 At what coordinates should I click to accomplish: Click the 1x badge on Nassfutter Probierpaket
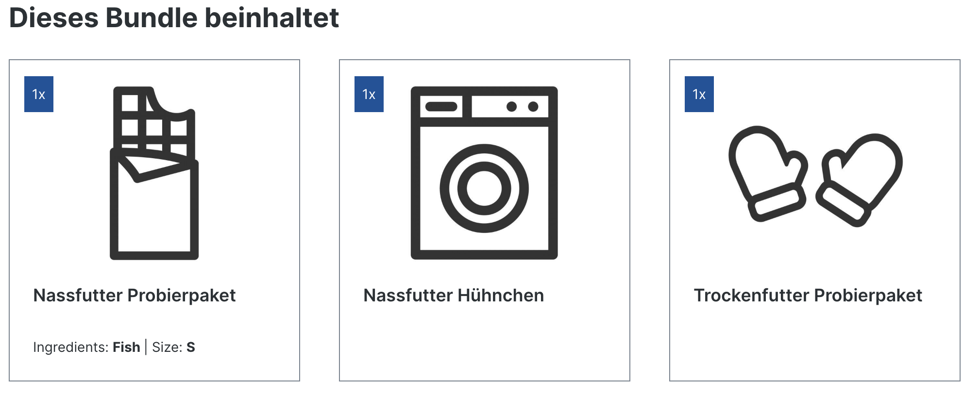coord(39,94)
